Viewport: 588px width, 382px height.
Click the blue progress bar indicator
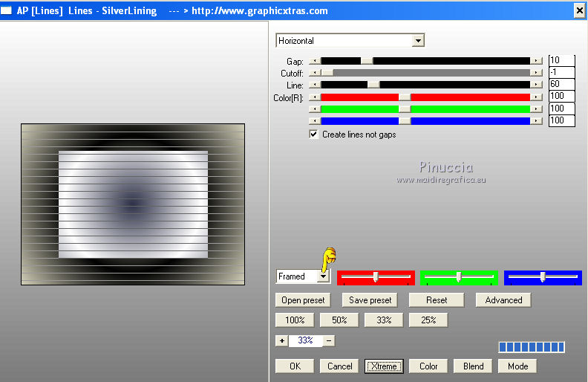(532, 347)
